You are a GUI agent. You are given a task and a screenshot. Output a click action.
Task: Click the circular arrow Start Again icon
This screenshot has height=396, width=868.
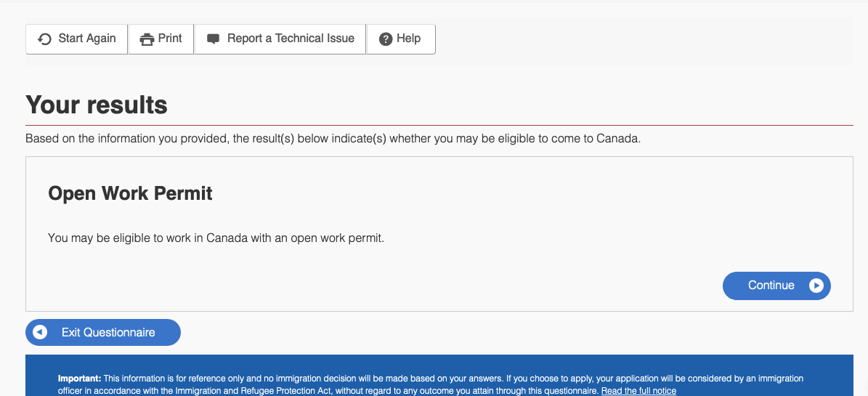click(x=44, y=39)
